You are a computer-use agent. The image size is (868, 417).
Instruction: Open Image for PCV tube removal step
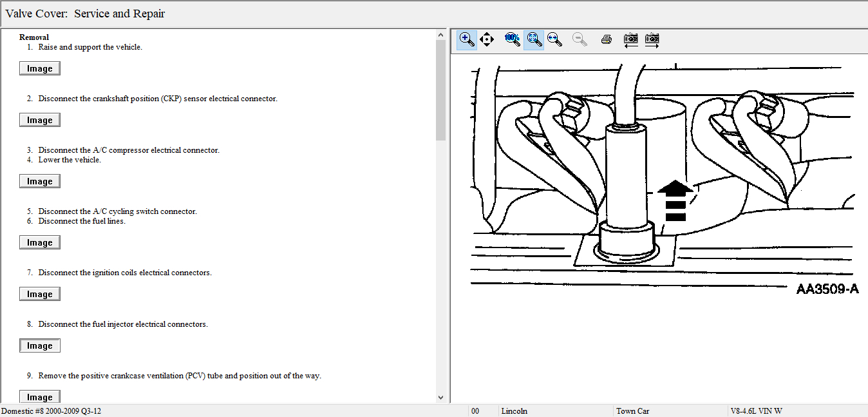[x=40, y=397]
